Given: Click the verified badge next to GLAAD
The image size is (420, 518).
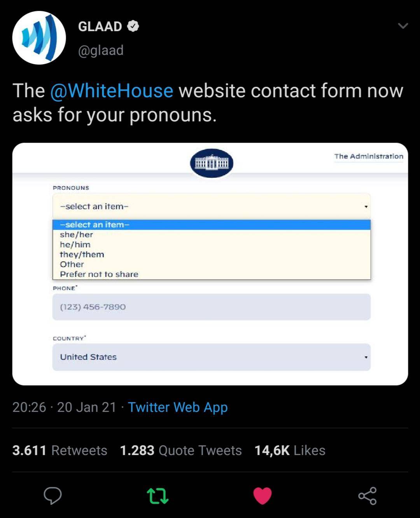Looking at the screenshot, I should pos(133,26).
